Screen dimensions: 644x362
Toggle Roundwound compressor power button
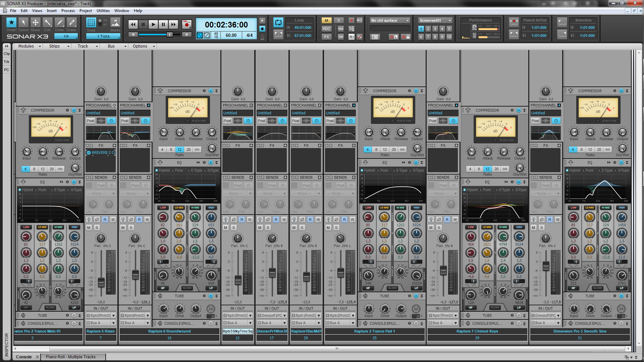coord(211,91)
